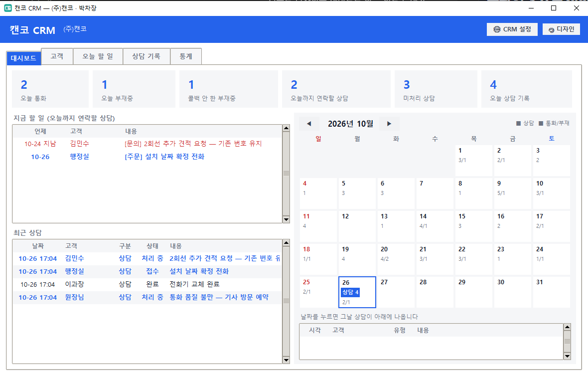This screenshot has width=588, height=375.
Task: Switch to the 고객 tab
Action: coord(57,56)
